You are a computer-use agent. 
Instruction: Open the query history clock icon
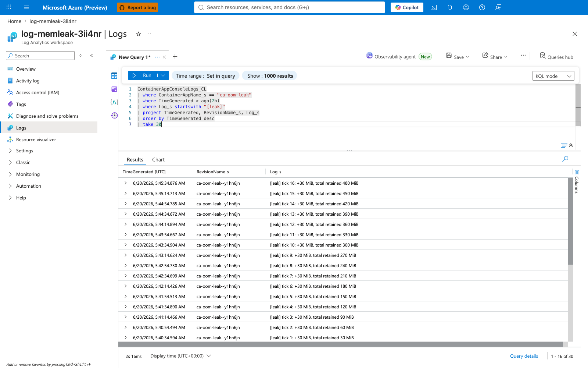(114, 115)
